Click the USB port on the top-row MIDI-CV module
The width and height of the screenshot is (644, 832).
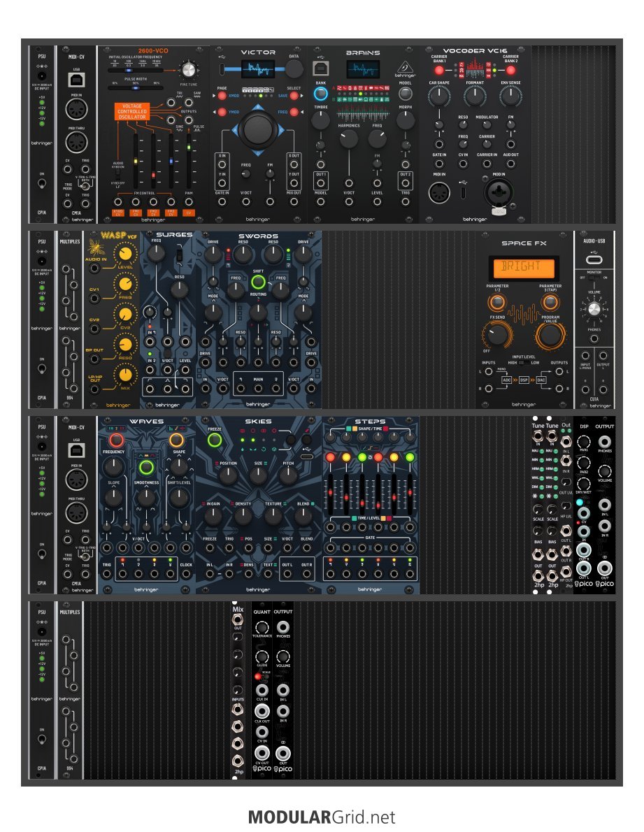click(76, 80)
